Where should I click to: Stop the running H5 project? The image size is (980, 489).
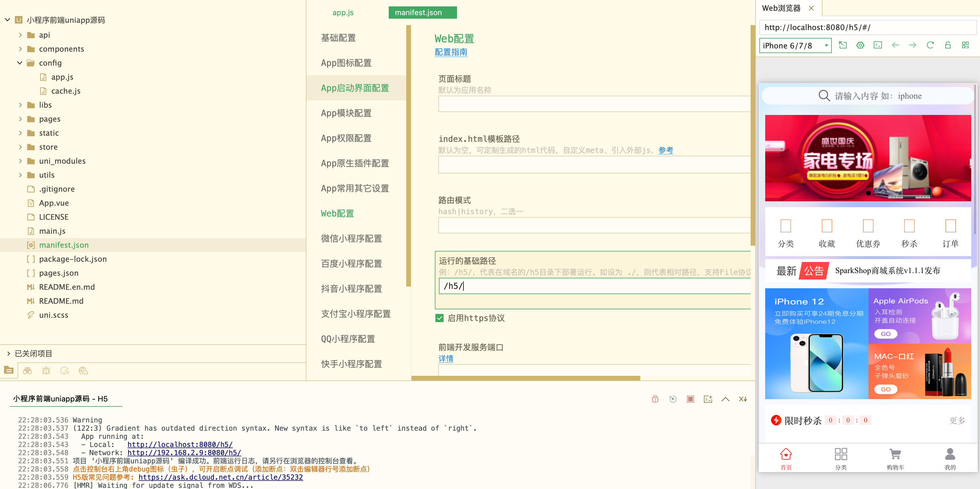click(x=690, y=399)
